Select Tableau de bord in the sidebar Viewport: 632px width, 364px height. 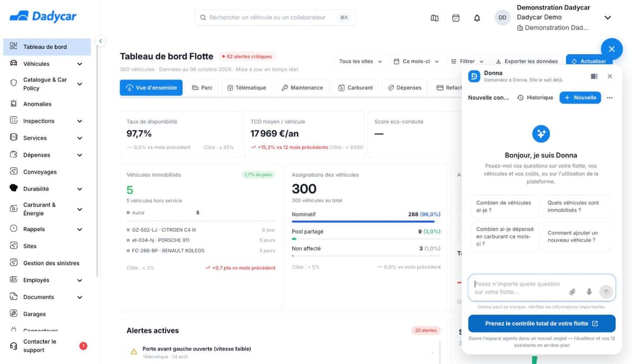pos(47,47)
